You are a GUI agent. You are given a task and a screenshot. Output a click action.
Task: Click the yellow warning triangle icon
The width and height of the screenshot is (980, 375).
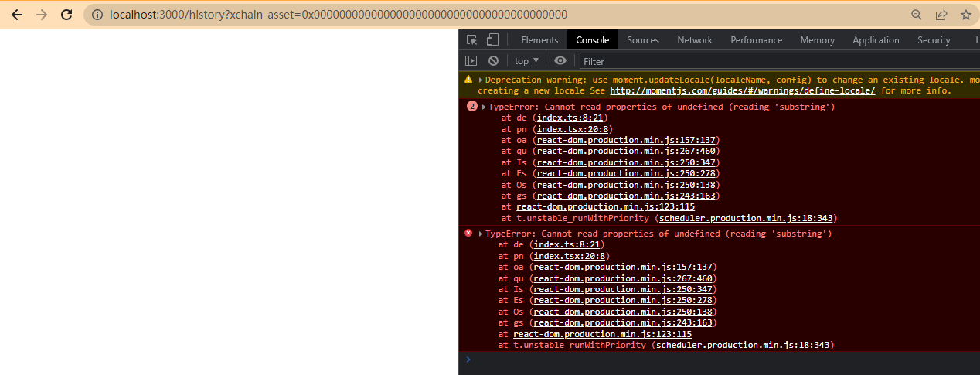[x=468, y=80]
